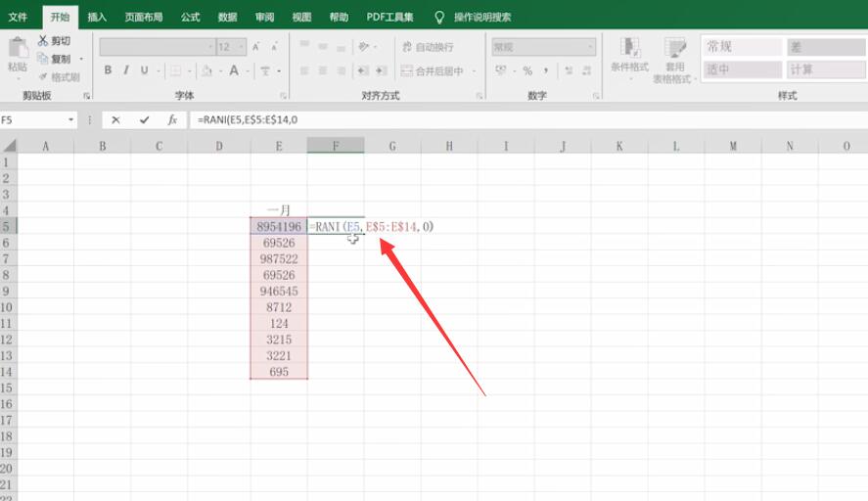Viewport: 868px width, 501px height.
Task: Click the Format Painter brush icon
Action: click(43, 77)
